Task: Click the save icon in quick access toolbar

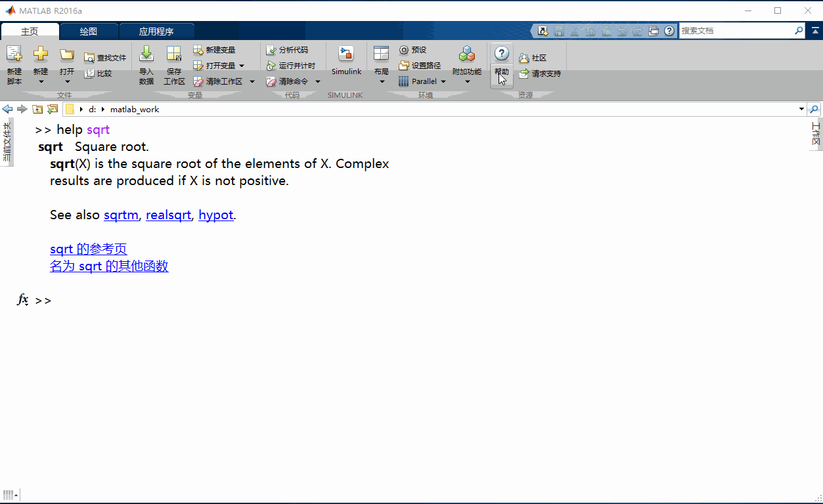Action: pyautogui.click(x=559, y=31)
